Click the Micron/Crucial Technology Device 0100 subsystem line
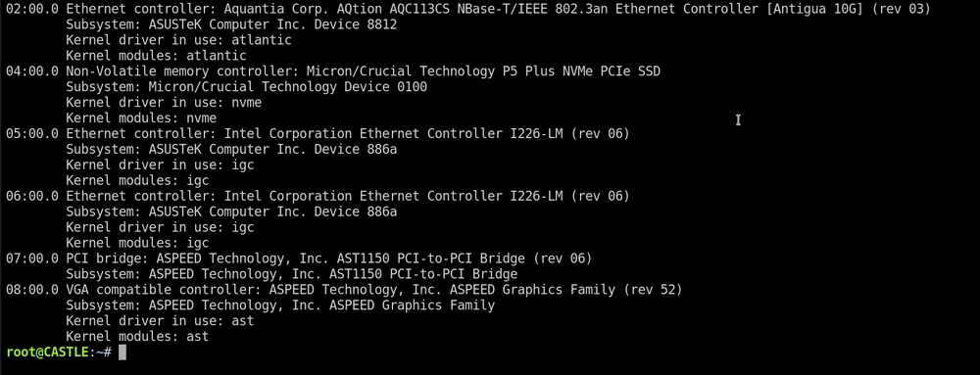Image resolution: width=980 pixels, height=375 pixels. point(246,87)
